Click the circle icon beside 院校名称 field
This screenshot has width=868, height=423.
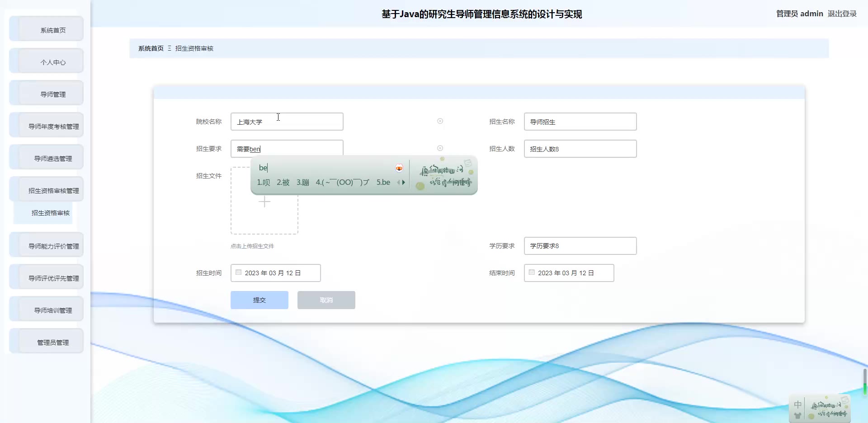pyautogui.click(x=440, y=121)
